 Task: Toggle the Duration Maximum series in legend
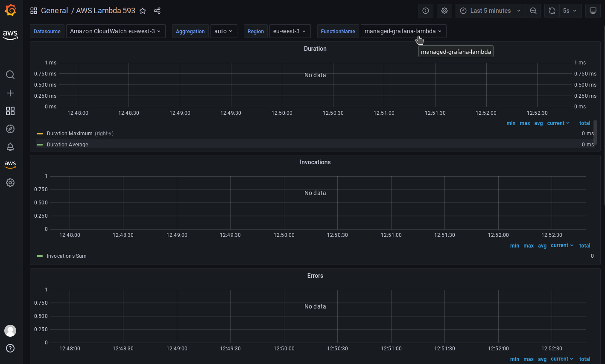point(70,134)
